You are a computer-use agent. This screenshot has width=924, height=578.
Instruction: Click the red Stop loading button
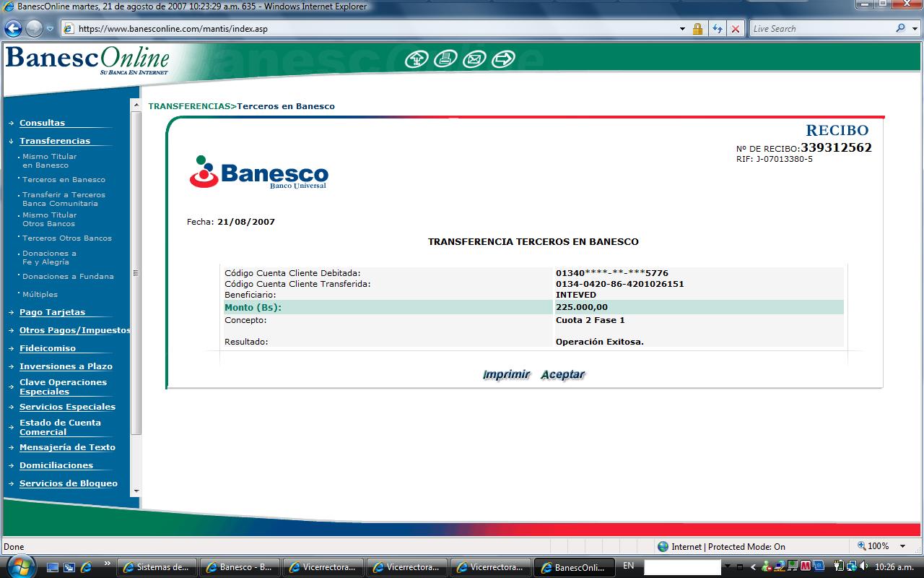click(x=736, y=29)
